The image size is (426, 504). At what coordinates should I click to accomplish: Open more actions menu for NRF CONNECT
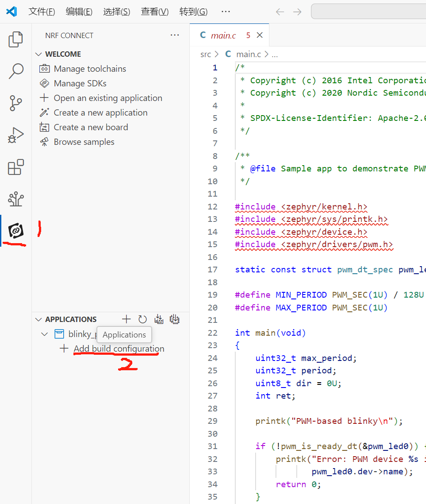175,35
